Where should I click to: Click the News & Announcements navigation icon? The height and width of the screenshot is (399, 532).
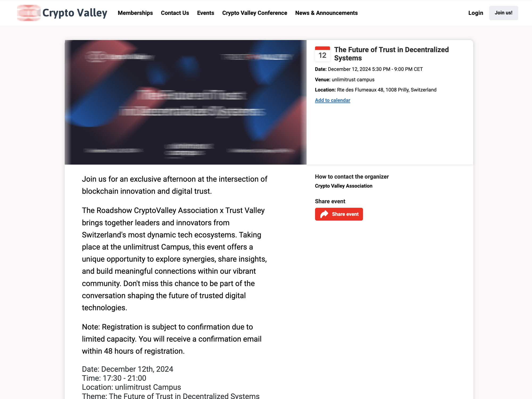(x=326, y=13)
